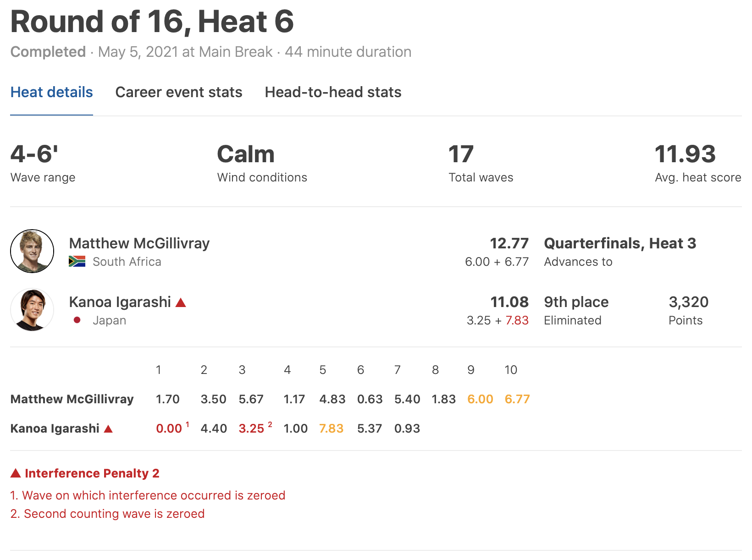Open Matthew McGillivray's athlete name link
Image resolution: width=752 pixels, height=560 pixels.
pos(139,243)
